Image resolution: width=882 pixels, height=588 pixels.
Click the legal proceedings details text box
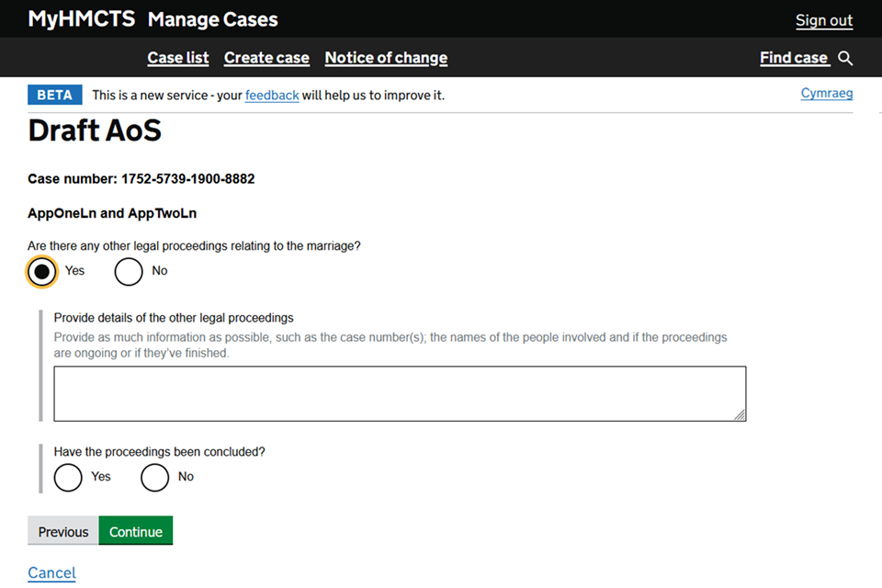399,393
